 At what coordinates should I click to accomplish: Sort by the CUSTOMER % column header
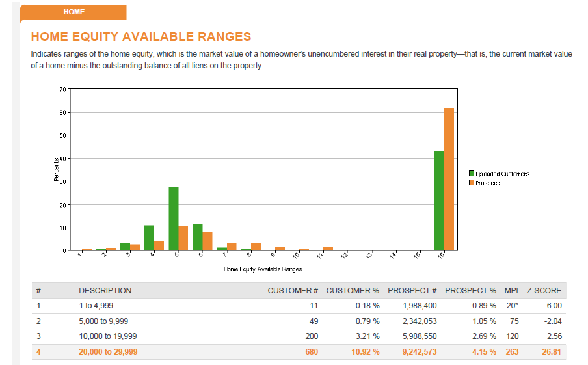point(353,291)
